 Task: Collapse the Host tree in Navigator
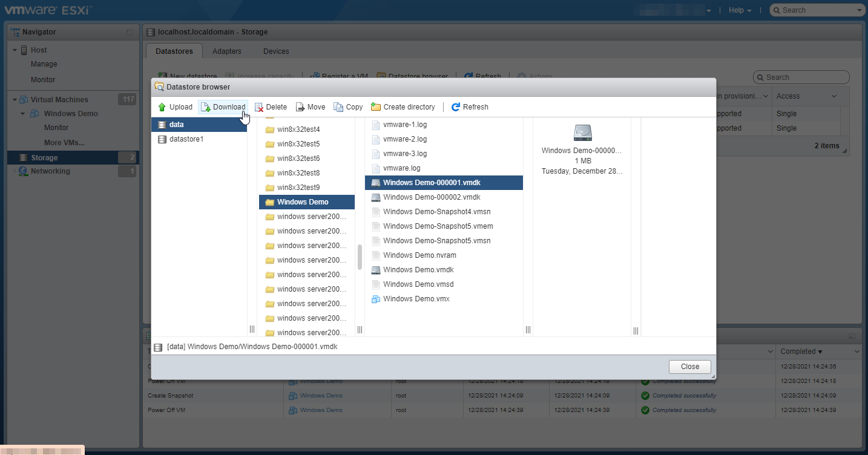pos(15,50)
